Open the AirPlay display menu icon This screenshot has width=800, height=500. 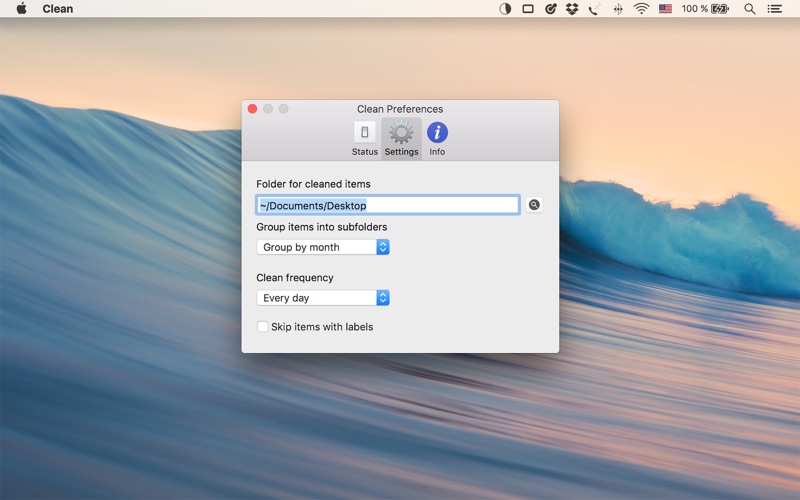click(528, 9)
